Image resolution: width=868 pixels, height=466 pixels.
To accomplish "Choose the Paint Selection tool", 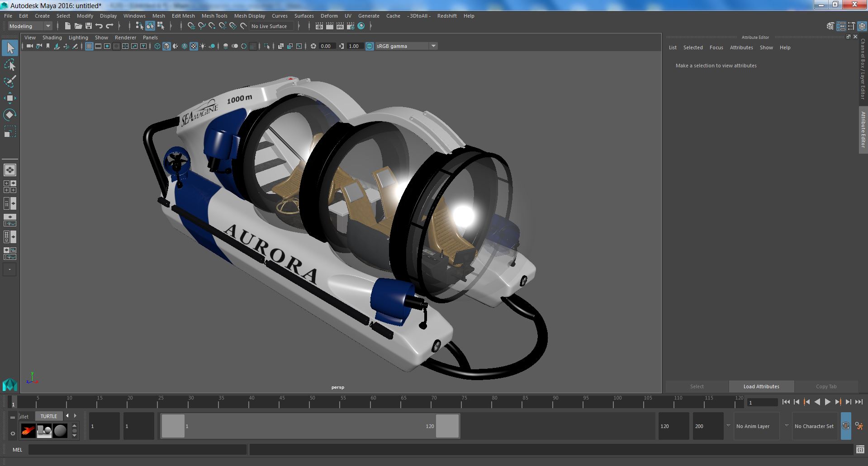I will tap(10, 81).
